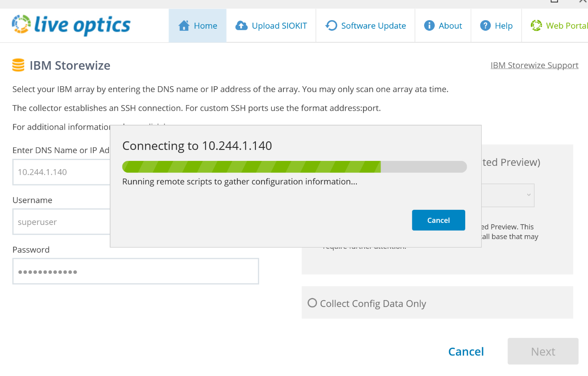Screen dimensions: 588x376
Task: Click the DNS Name or IP field
Action: coord(62,172)
